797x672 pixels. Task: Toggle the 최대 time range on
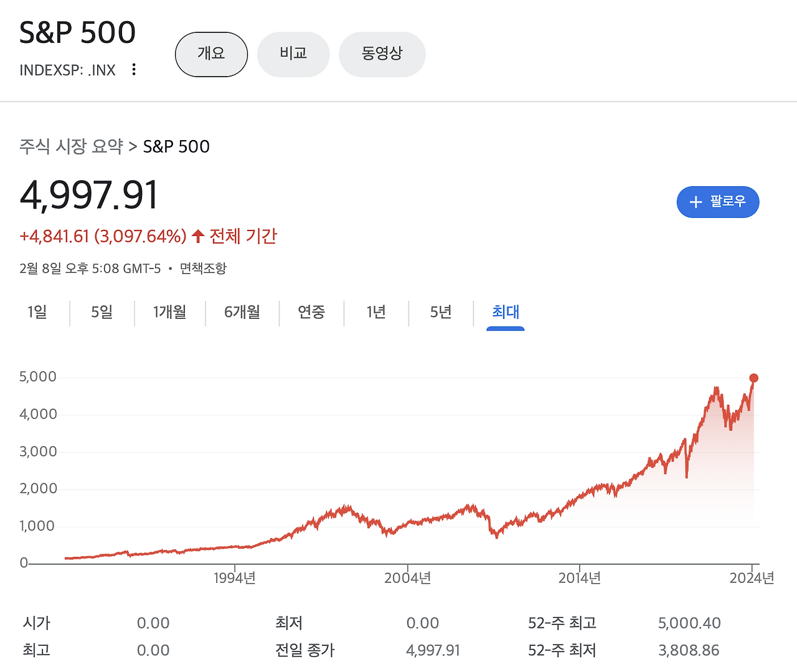505,313
